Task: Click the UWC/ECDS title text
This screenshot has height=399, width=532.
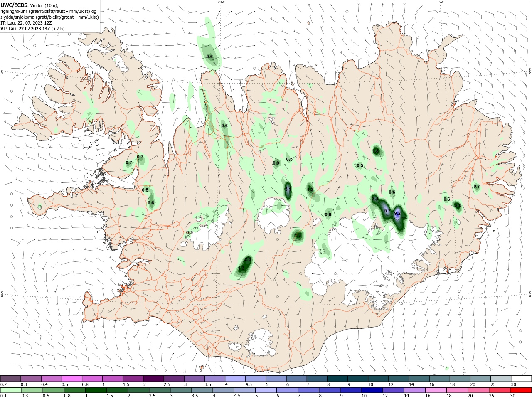Action: (15, 5)
